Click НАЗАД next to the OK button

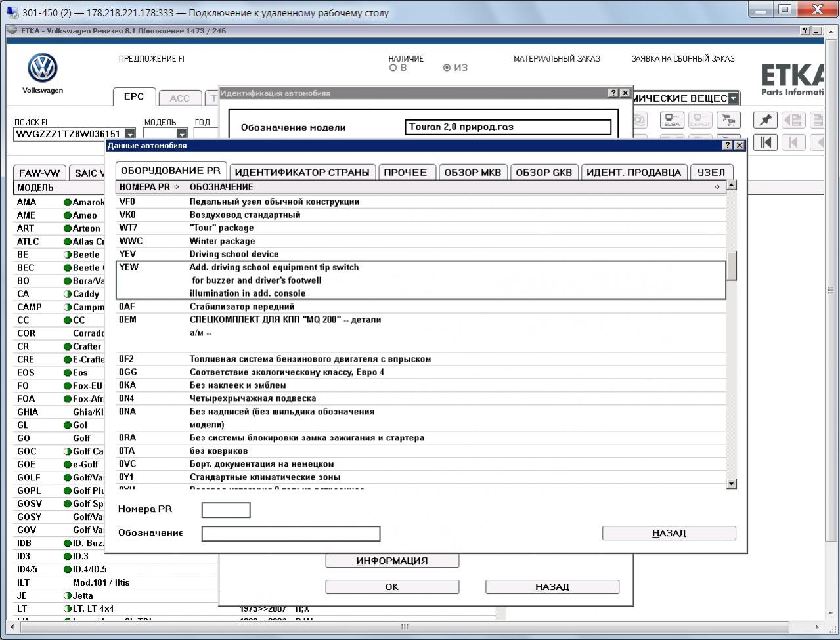click(x=552, y=587)
